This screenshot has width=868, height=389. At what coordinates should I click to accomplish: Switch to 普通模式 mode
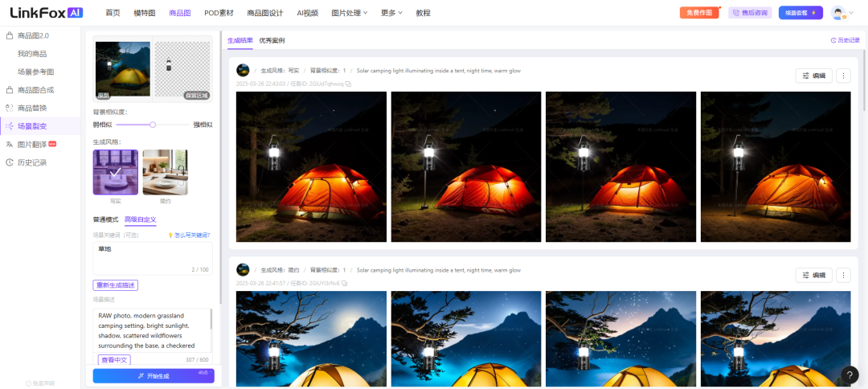[106, 219]
